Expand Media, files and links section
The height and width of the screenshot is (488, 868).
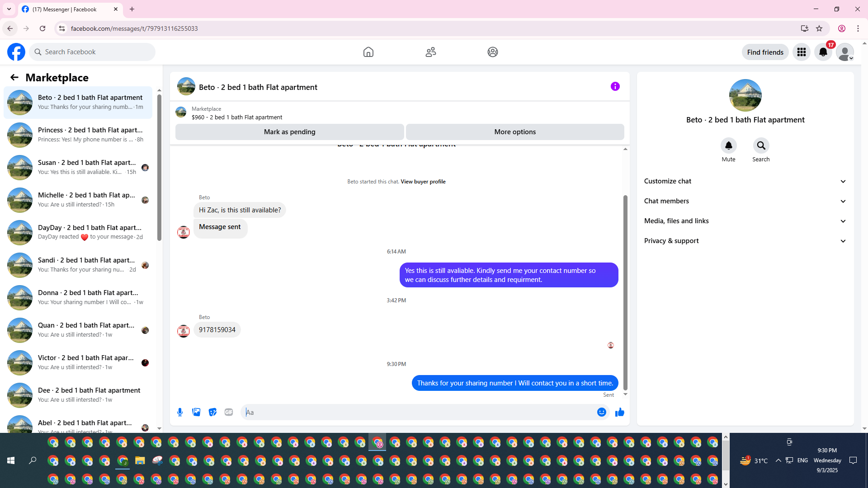(745, 221)
